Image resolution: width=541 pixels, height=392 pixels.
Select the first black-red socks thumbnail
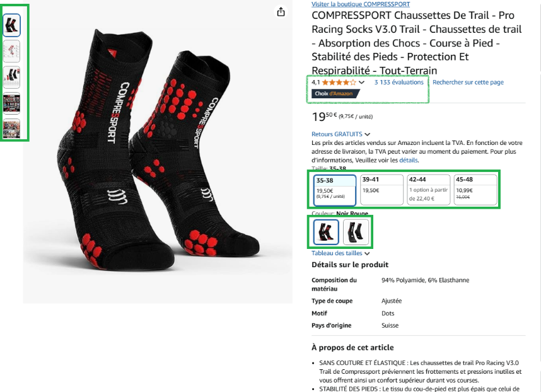pyautogui.click(x=12, y=25)
